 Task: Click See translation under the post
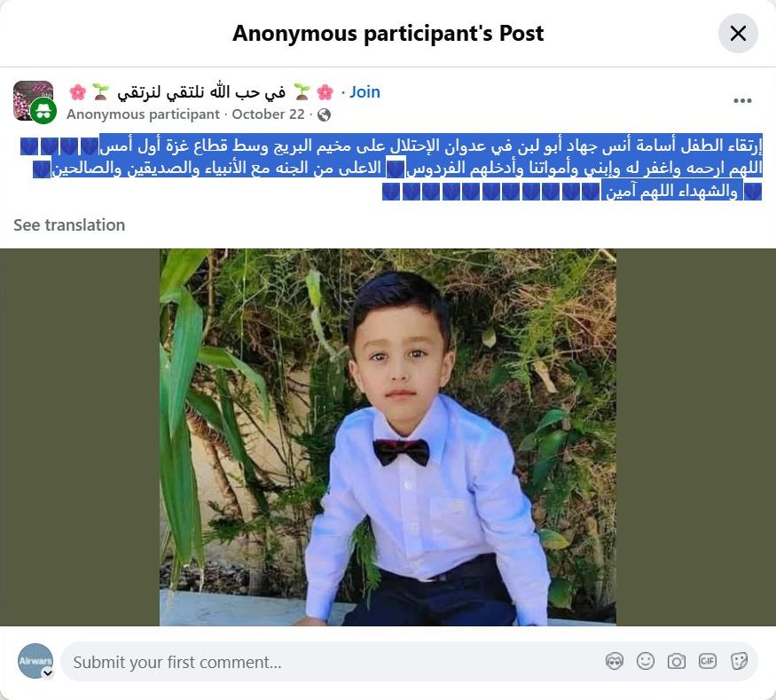69,224
